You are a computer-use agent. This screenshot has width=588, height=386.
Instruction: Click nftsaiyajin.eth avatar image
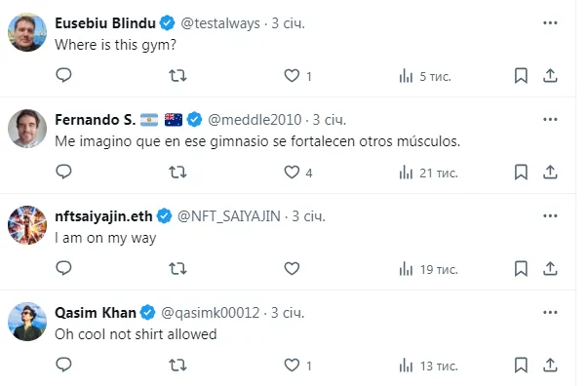(27, 225)
